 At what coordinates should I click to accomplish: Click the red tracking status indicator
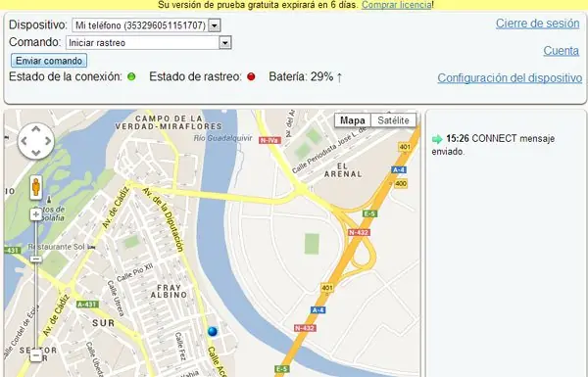tap(251, 76)
